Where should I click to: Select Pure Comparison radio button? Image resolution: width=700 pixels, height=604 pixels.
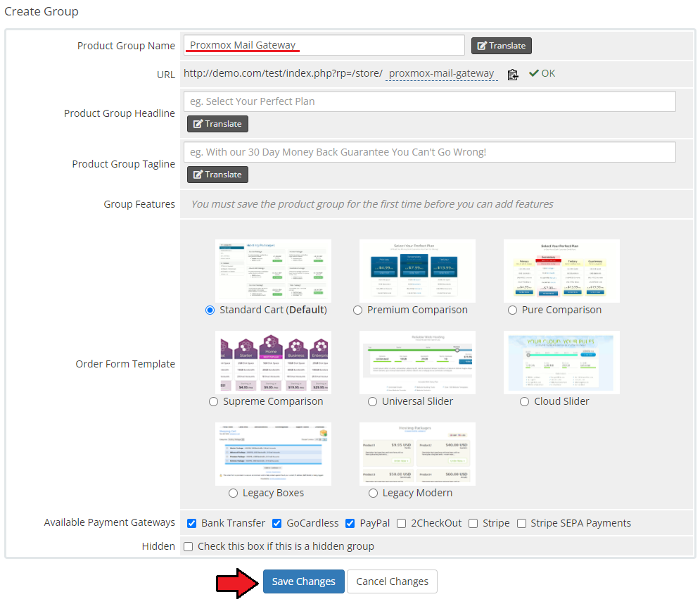tap(512, 310)
